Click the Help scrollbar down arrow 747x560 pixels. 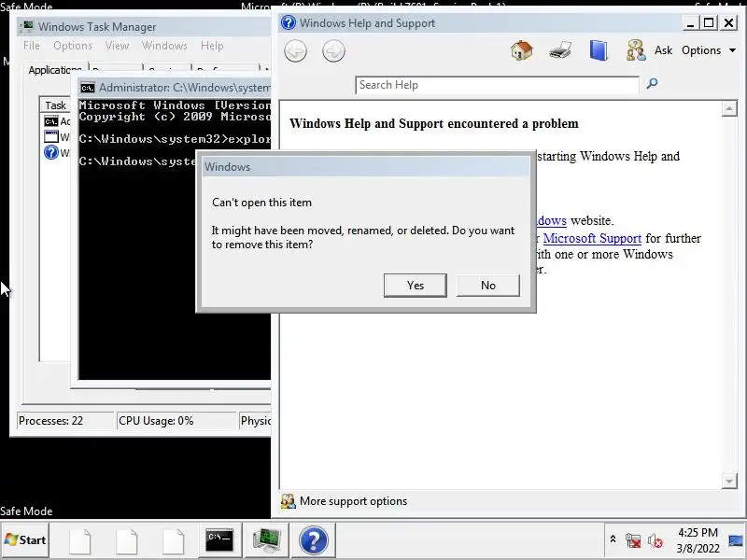729,481
